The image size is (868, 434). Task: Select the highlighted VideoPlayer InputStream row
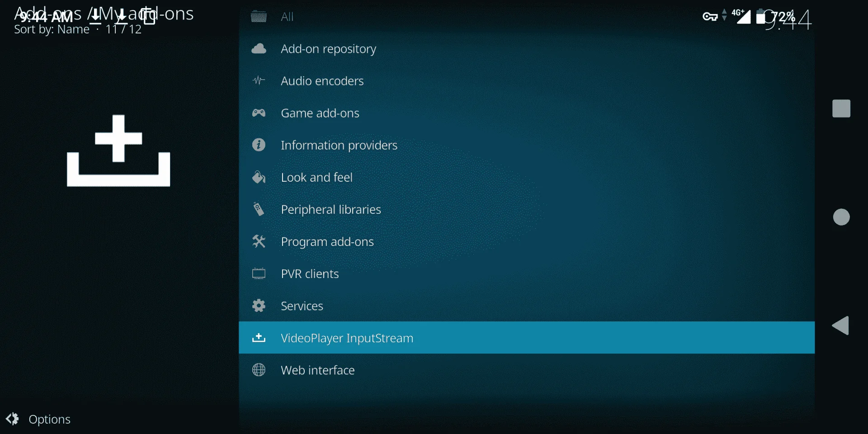click(x=527, y=338)
